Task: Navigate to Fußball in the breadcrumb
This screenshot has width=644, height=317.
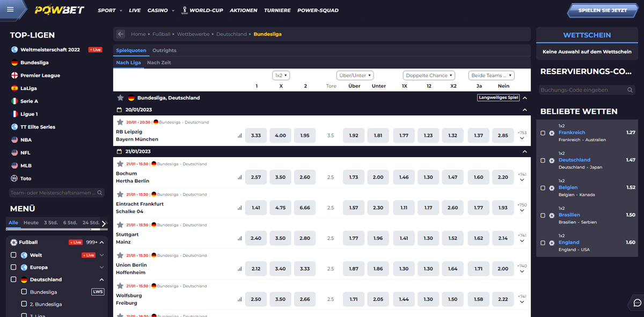Action: 162,34
